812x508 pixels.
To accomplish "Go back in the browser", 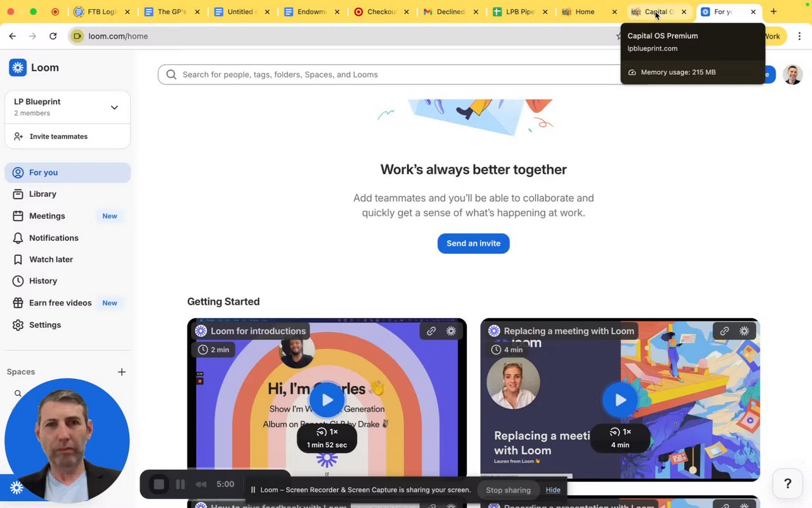I will click(x=13, y=36).
